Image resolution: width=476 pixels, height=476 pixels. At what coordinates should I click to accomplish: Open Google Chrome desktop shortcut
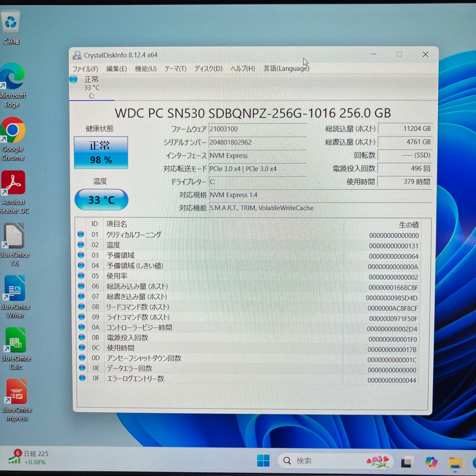[12, 139]
